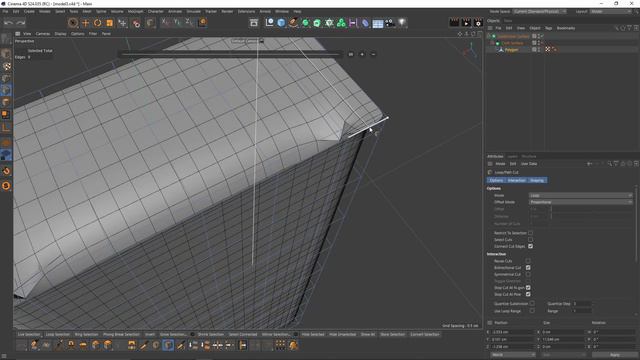640x360 pixels.
Task: Click Render View clapper icon
Action: tap(454, 23)
